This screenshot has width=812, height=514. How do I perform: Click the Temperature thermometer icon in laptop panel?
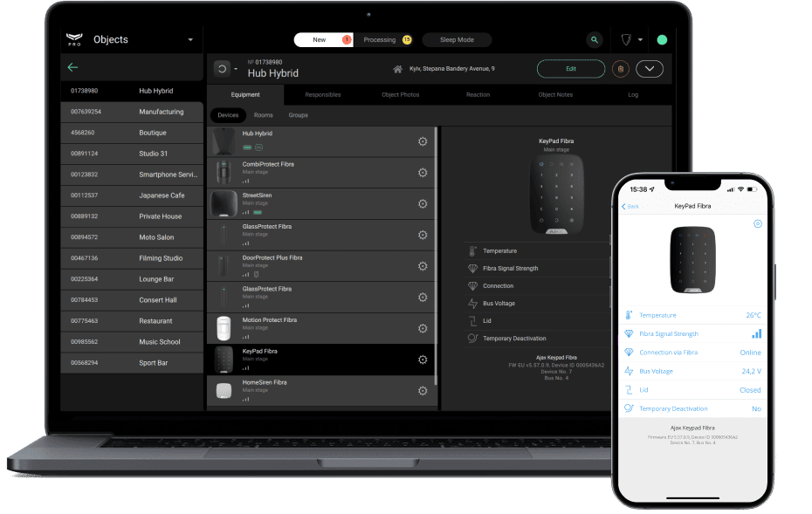(x=472, y=251)
